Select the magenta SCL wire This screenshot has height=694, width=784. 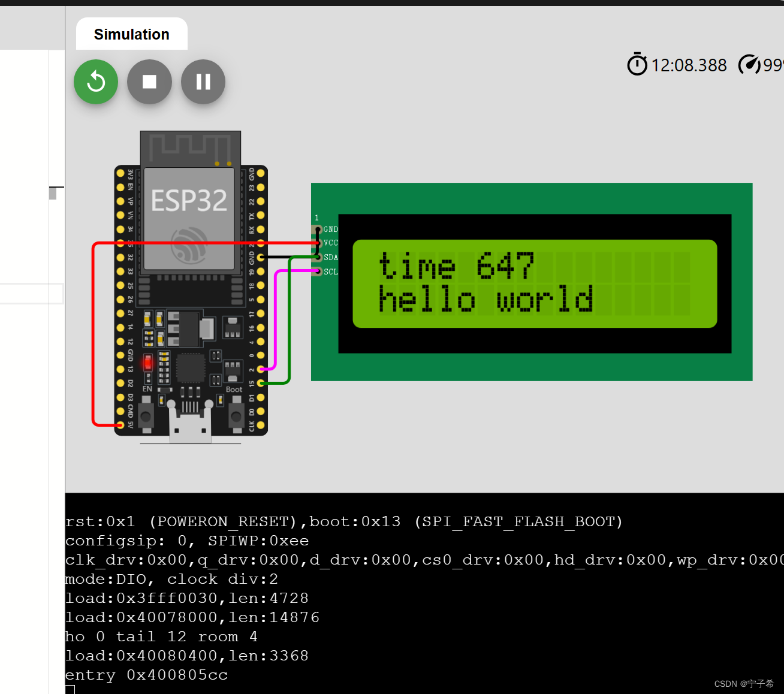pyautogui.click(x=276, y=318)
